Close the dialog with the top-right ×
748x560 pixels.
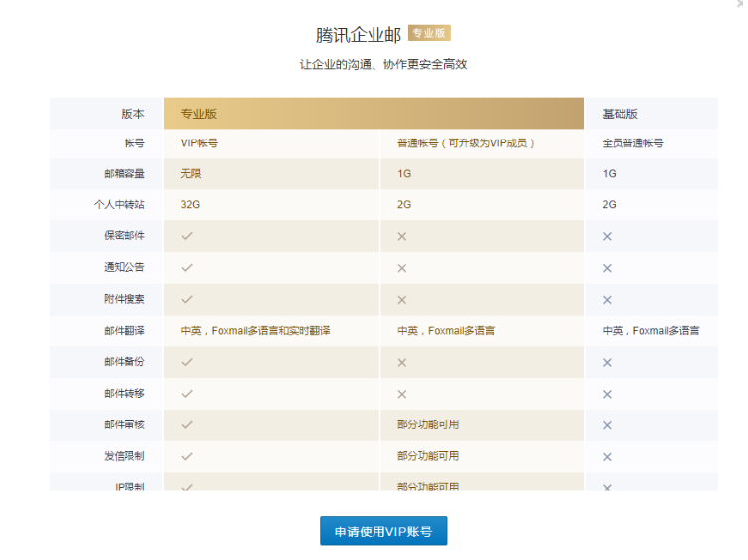(738, 5)
